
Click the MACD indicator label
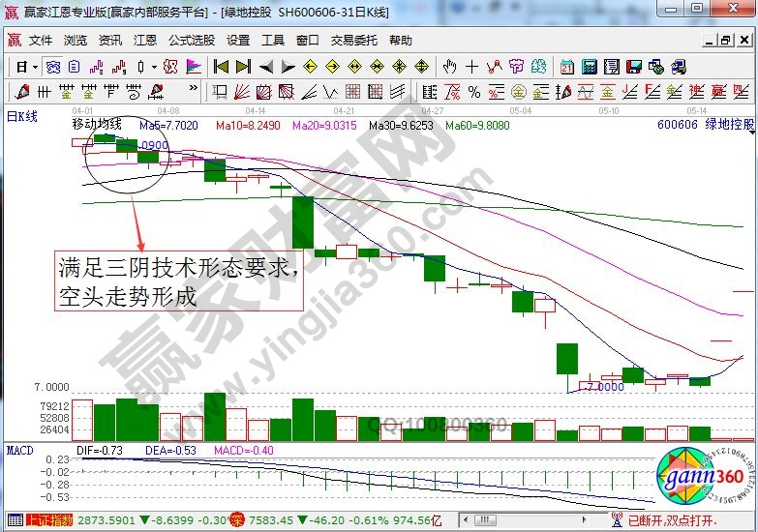click(x=20, y=451)
